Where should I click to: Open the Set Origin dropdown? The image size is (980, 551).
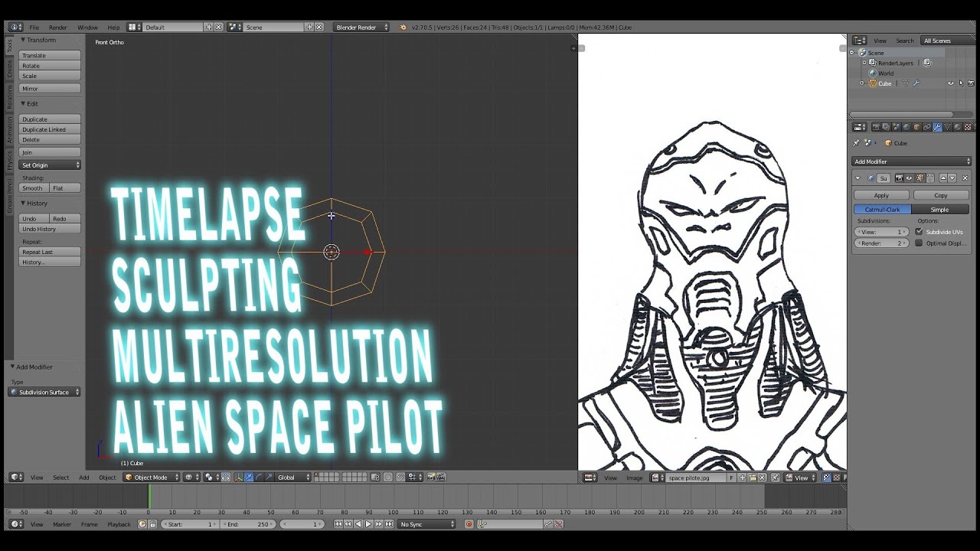[x=51, y=165]
